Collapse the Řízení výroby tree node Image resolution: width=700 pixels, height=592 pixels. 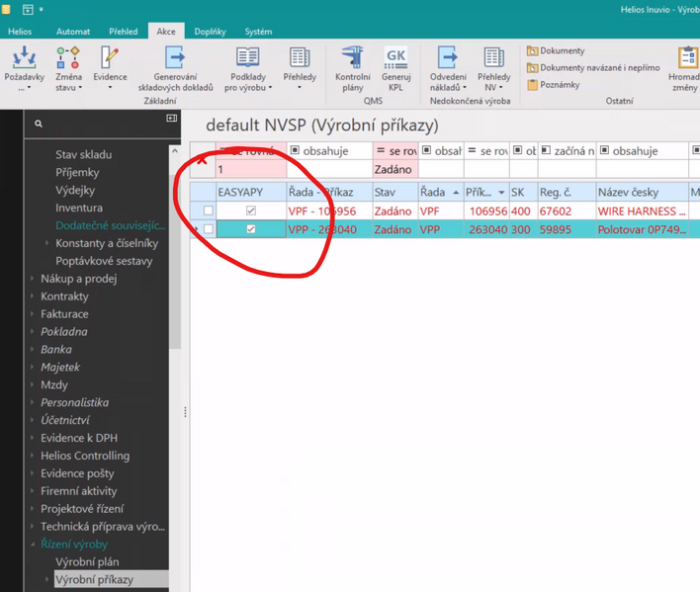[x=33, y=545]
